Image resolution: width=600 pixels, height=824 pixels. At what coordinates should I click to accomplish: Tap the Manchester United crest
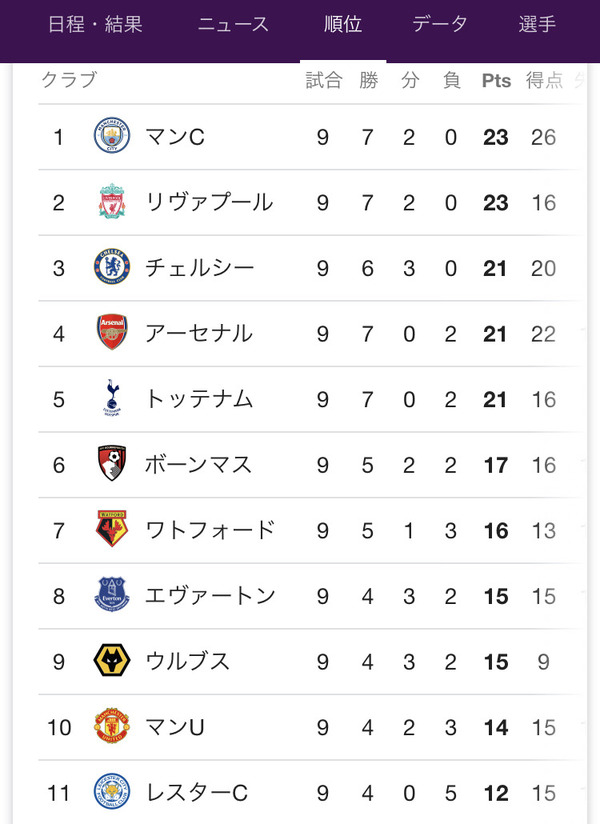coord(112,726)
